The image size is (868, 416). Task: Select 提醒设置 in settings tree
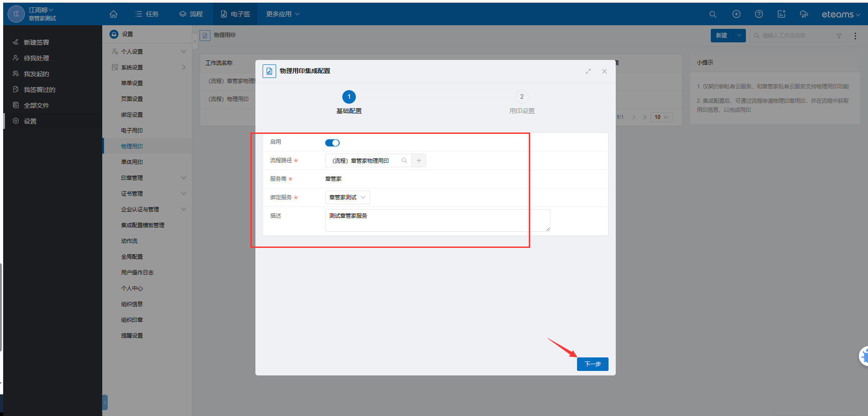(x=132, y=336)
